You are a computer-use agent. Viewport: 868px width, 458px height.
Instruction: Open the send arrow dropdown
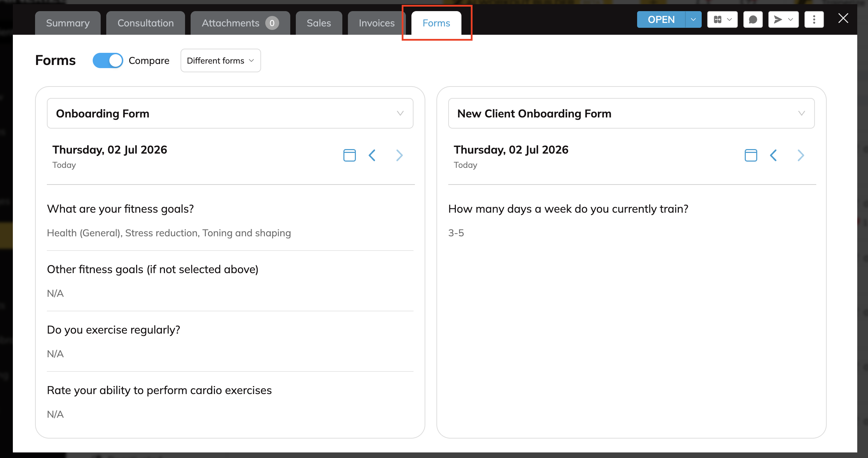click(783, 19)
